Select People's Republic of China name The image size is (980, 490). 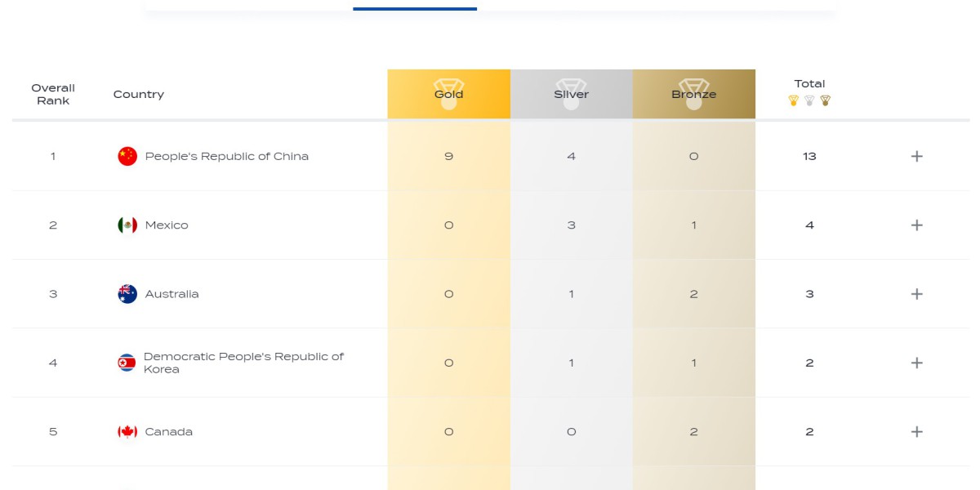tap(226, 157)
